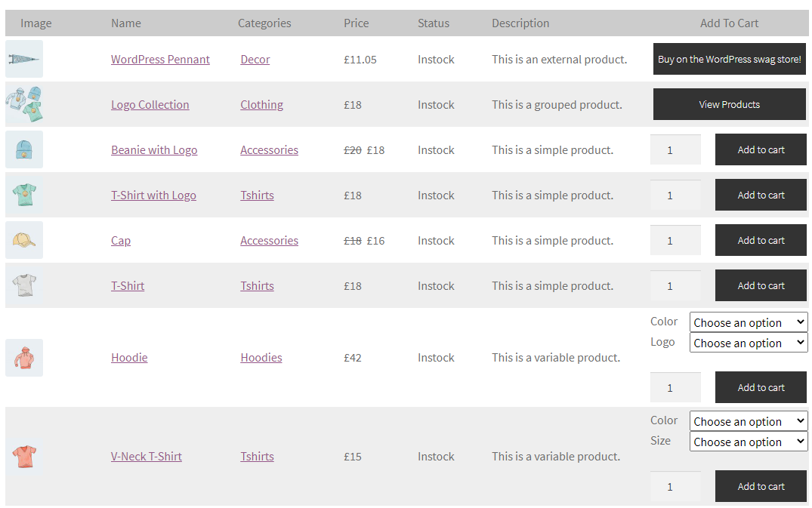Select the Beanie with Logo thumbnail
812x508 pixels.
tap(24, 149)
